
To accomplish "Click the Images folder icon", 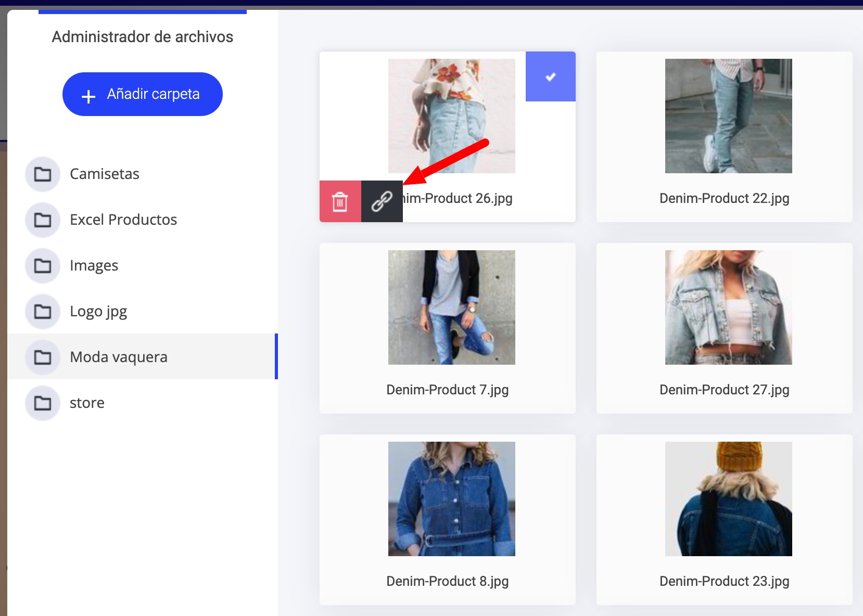I will 43,265.
